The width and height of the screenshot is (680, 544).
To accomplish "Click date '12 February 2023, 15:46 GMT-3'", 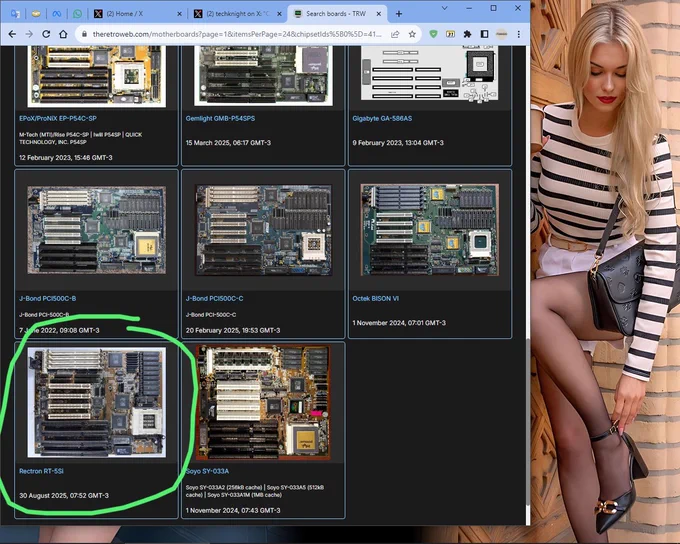I will tap(65, 157).
